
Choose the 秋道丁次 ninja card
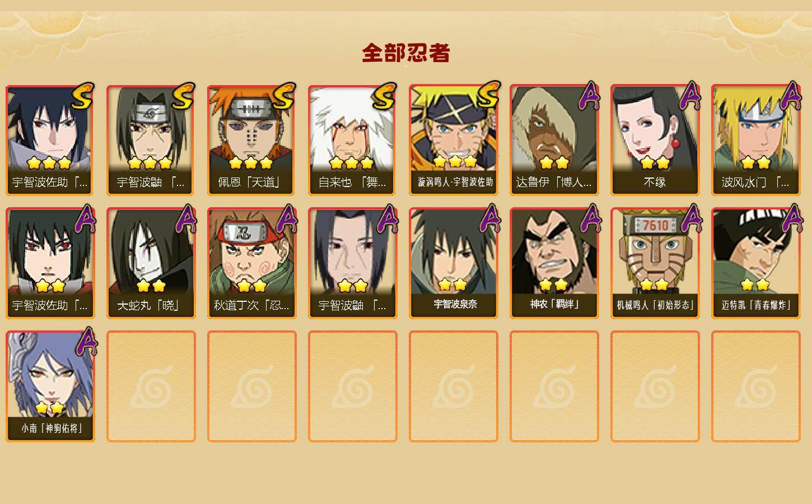252,263
